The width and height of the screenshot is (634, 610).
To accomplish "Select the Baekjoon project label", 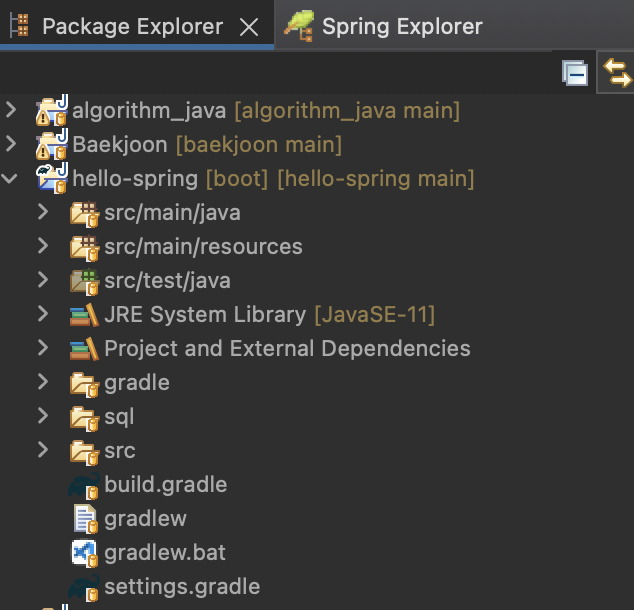I will (x=120, y=144).
